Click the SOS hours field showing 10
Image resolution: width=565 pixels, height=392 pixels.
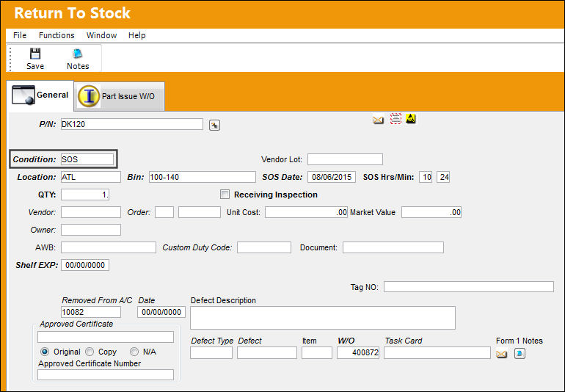(426, 177)
